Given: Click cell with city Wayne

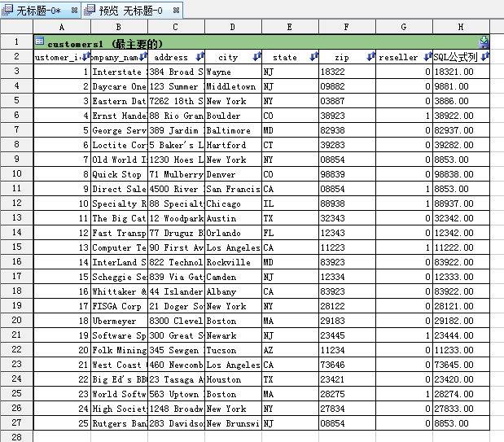Looking at the screenshot, I should pos(233,72).
